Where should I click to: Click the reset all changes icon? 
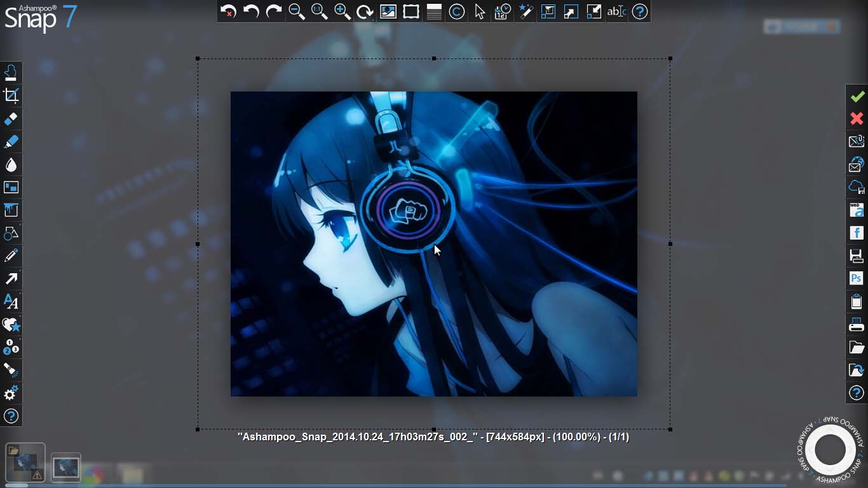[228, 11]
